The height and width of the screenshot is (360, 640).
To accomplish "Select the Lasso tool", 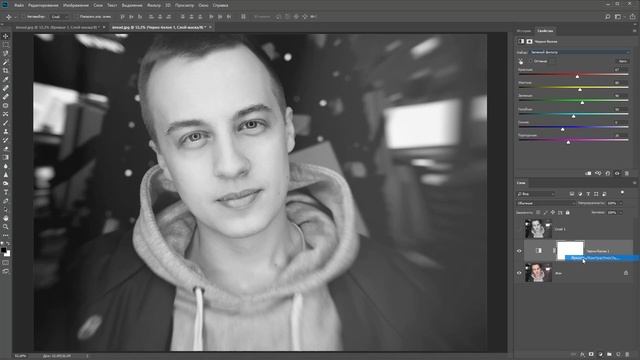I will click(x=6, y=53).
